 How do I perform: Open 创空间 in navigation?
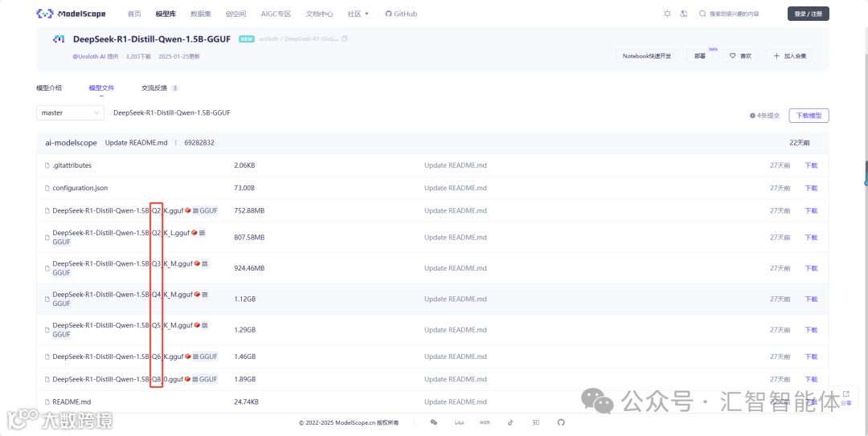pos(235,14)
